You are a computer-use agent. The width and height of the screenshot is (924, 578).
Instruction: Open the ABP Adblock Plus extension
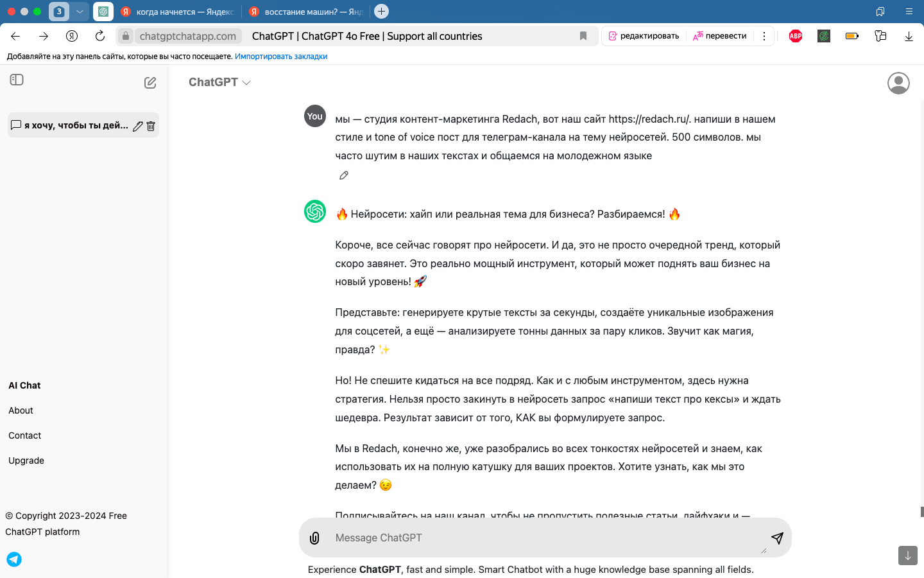click(x=796, y=36)
